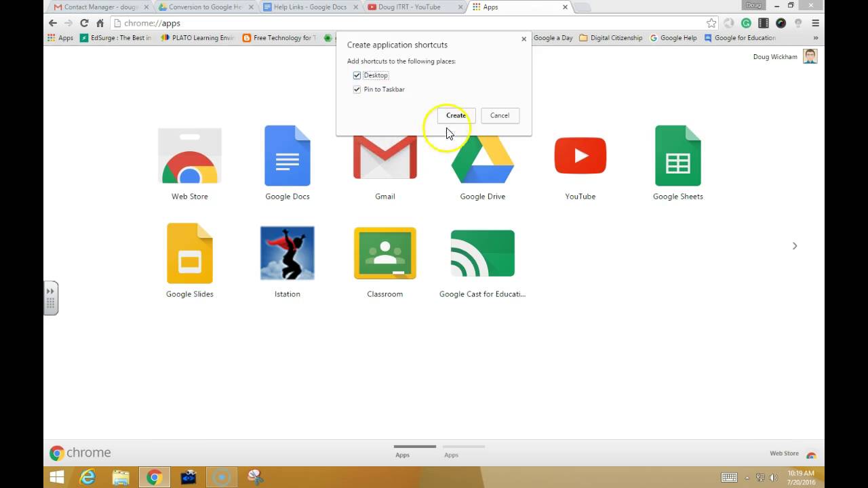Image resolution: width=868 pixels, height=488 pixels.
Task: Open the Google Slides app icon
Action: pos(189,253)
